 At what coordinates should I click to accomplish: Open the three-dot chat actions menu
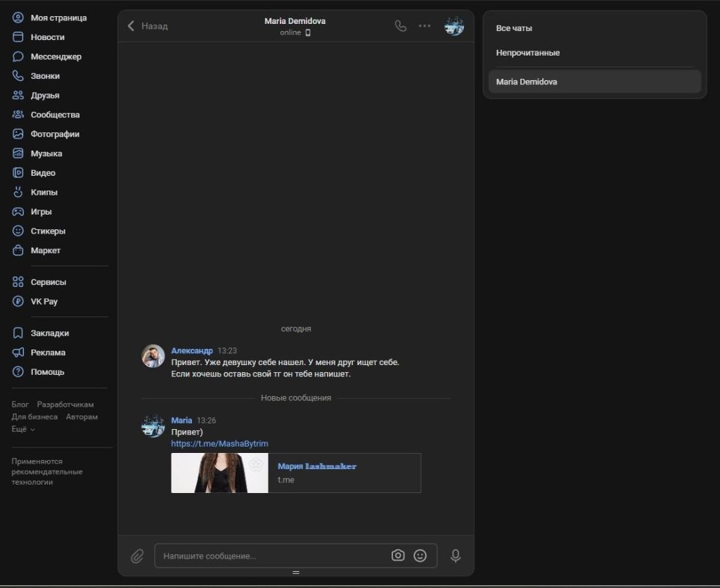tap(425, 26)
